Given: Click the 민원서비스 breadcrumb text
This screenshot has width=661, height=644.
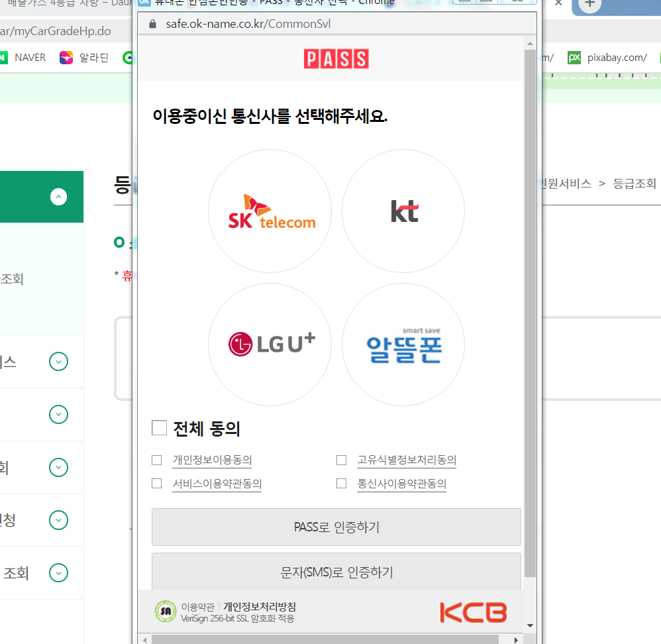Looking at the screenshot, I should [566, 184].
